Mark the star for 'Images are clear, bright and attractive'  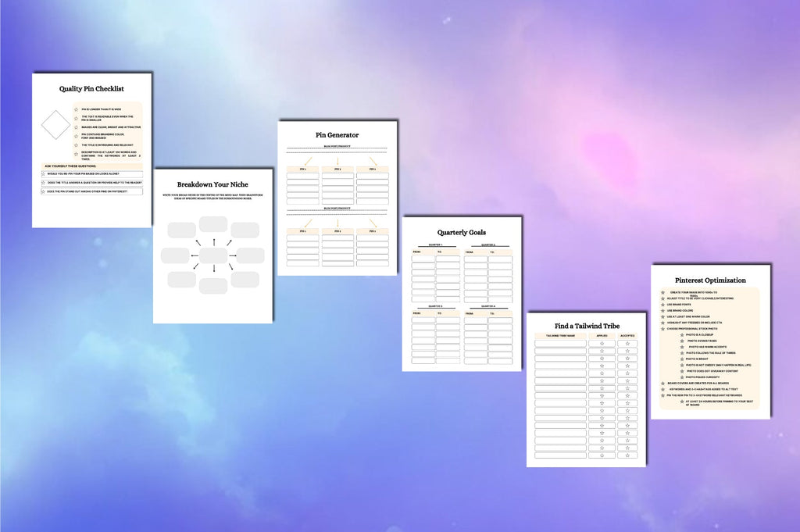pos(76,127)
